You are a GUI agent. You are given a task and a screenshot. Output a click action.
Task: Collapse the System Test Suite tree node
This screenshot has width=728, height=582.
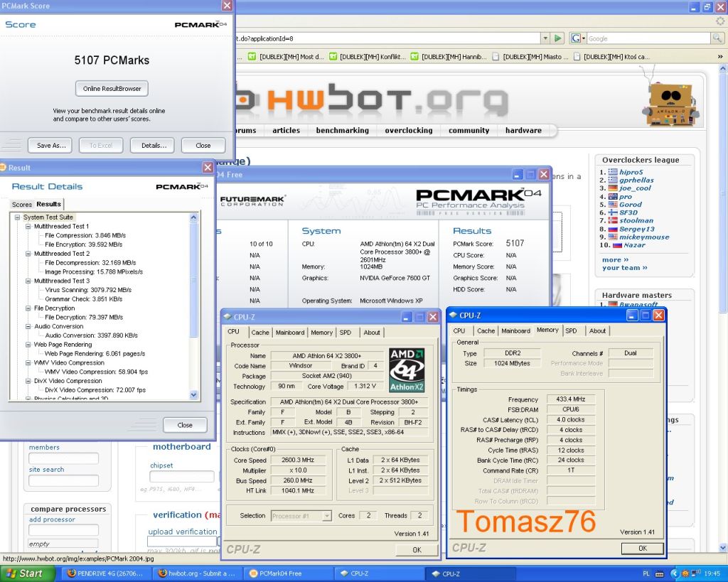click(x=17, y=217)
